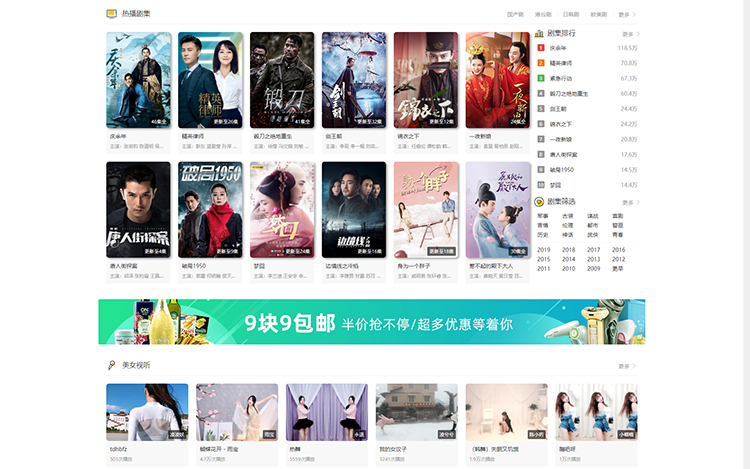Screen dimensions: 750x469
Task: Click the 破局1950 title text under poster
Action: point(194,266)
